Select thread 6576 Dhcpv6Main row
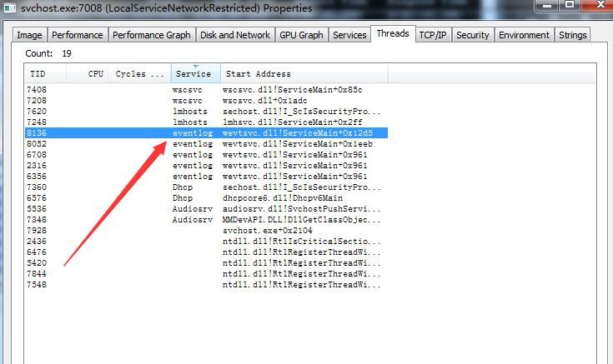Screen dimensions: 613x364 207,198
